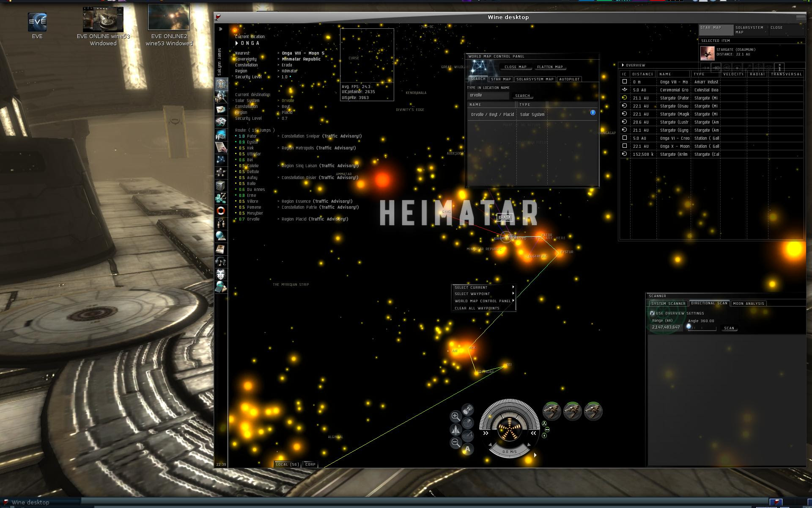This screenshot has width=812, height=508.
Task: Open People & Places icon in Neocom
Action: [221, 97]
